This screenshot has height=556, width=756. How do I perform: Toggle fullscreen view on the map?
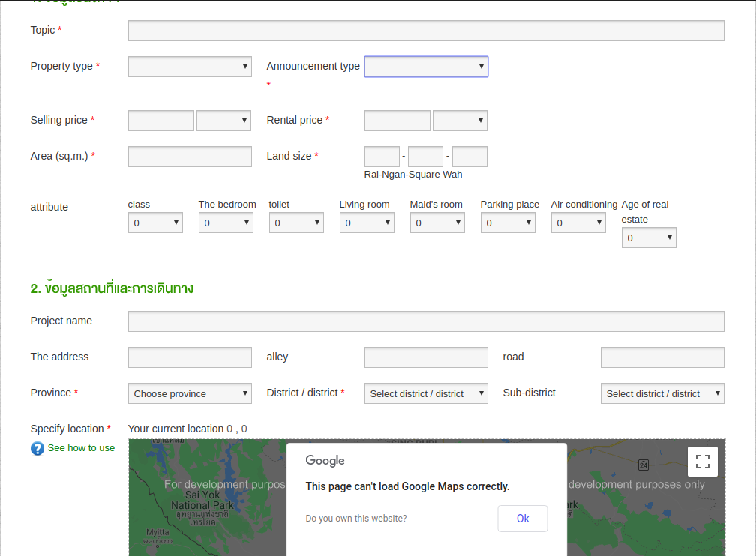703,462
